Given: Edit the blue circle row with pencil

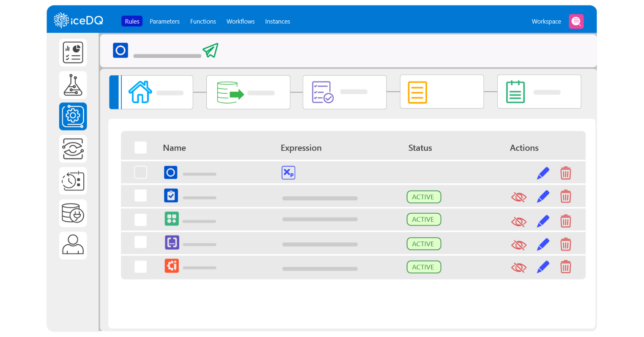Looking at the screenshot, I should pos(543,173).
